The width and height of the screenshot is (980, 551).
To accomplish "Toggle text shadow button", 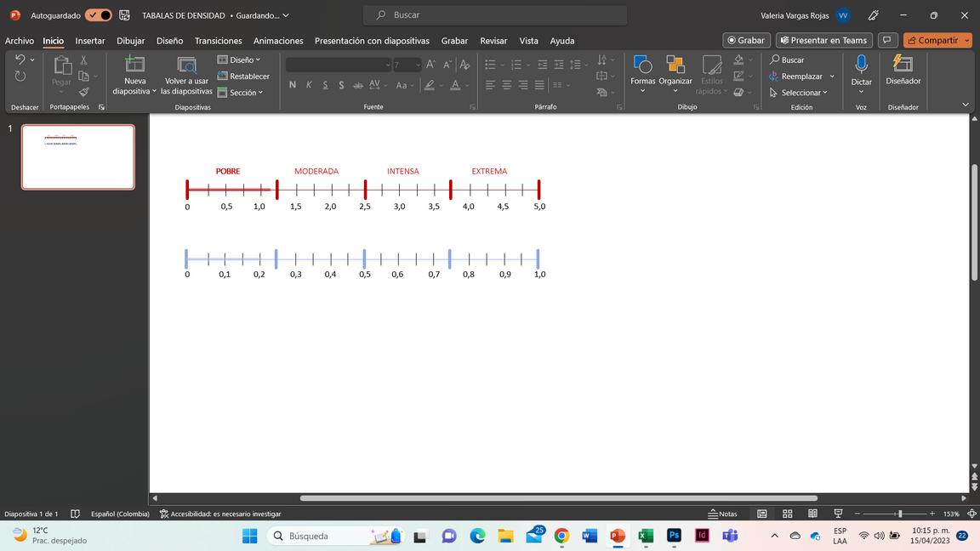I will [341, 85].
